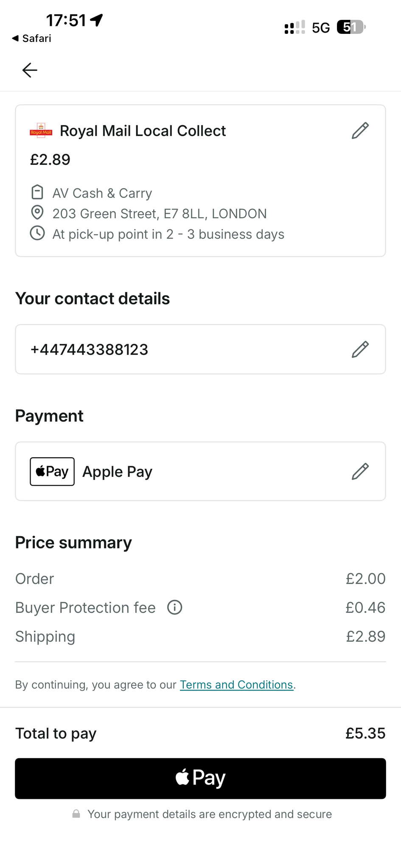Edit the Apple Pay payment method

point(360,471)
